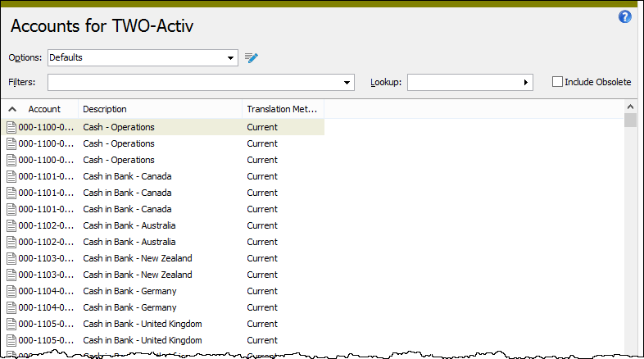Click document icon of first Cash in Bank - Australia row
This screenshot has width=644, height=359.
[x=12, y=225]
